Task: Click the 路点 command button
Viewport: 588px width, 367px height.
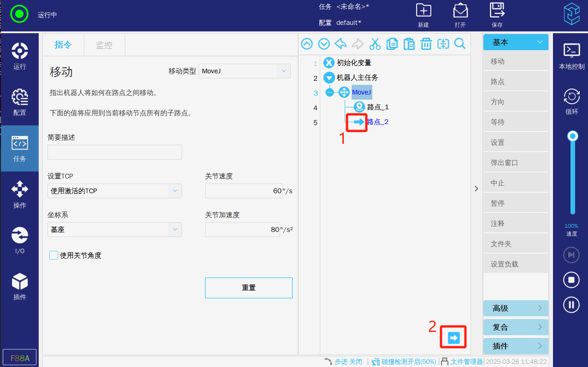Action: (516, 82)
